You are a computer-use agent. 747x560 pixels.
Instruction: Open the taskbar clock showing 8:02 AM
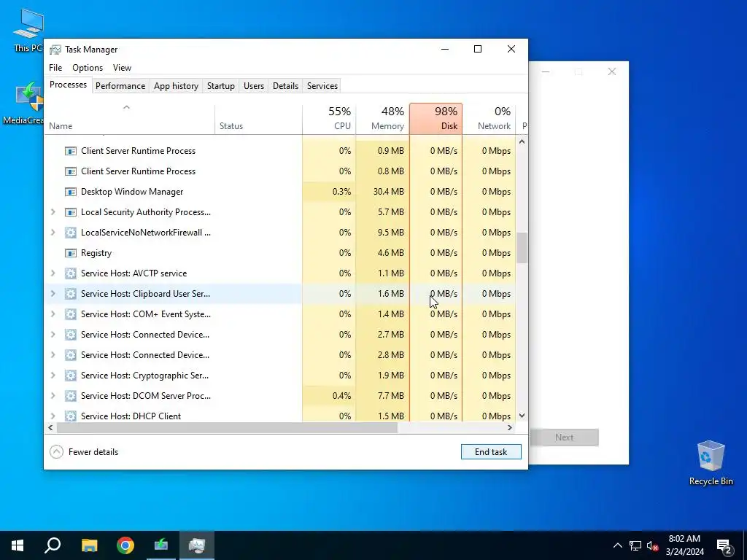point(684,545)
